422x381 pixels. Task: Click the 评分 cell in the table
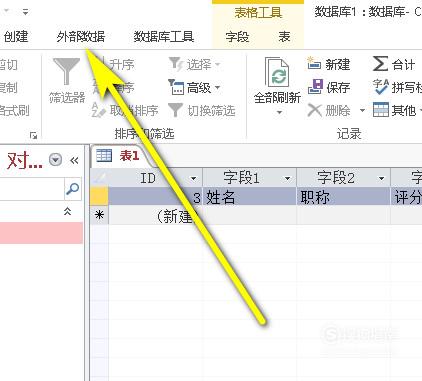tap(406, 197)
